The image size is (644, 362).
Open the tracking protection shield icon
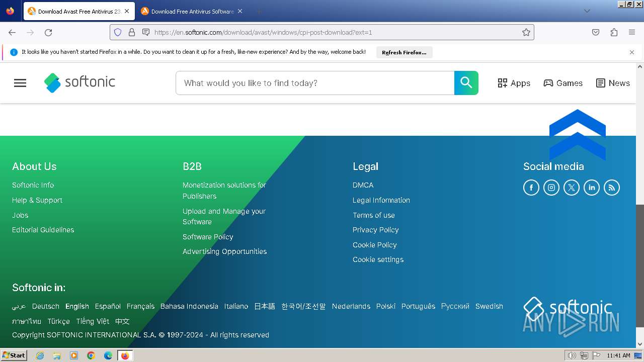coord(118,32)
